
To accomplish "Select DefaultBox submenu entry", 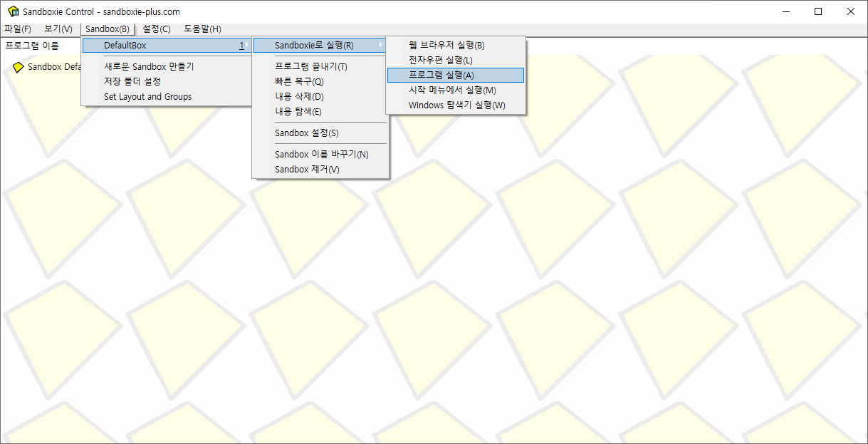I will pyautogui.click(x=167, y=45).
